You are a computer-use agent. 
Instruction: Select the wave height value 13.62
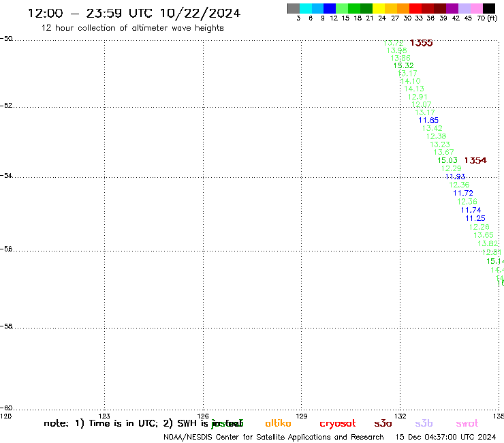[488, 243]
